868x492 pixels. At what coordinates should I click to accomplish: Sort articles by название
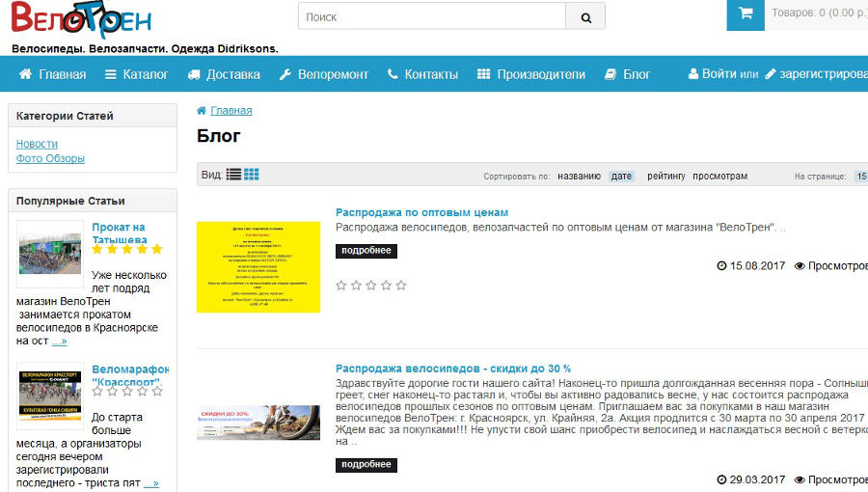click(x=579, y=177)
